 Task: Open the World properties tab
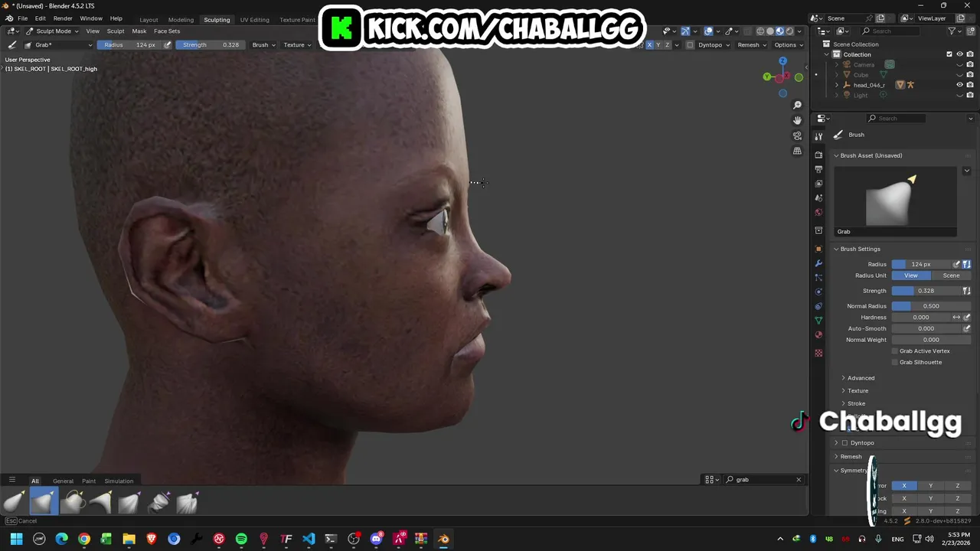(818, 213)
